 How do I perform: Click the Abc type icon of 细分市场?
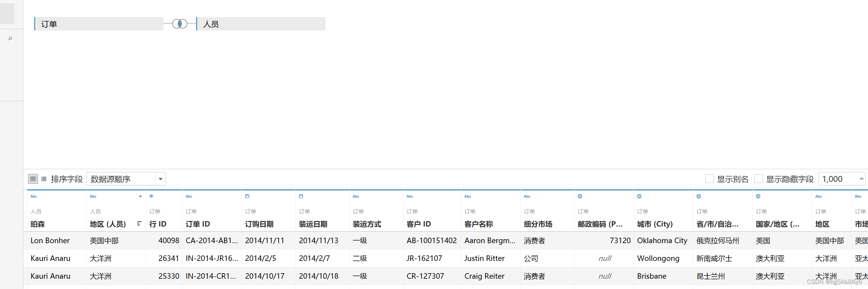[527, 196]
